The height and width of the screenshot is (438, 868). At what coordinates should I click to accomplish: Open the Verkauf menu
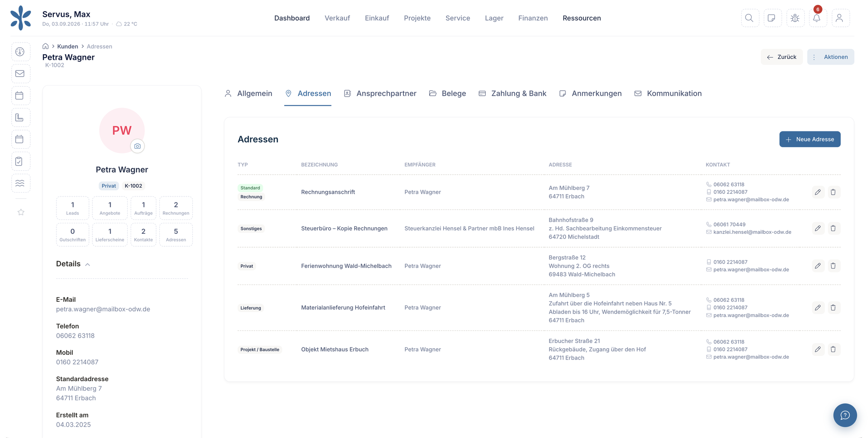point(337,18)
